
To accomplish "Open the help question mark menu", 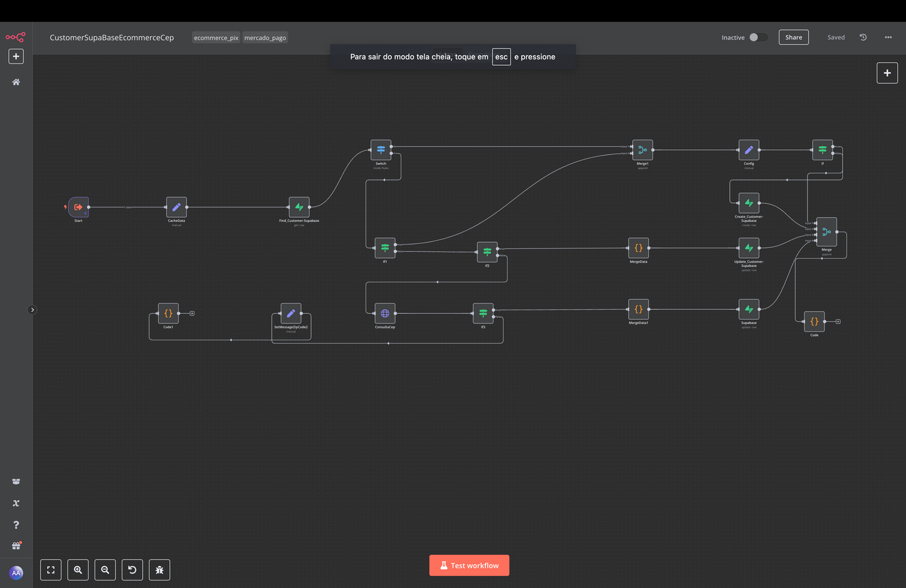I will click(16, 525).
